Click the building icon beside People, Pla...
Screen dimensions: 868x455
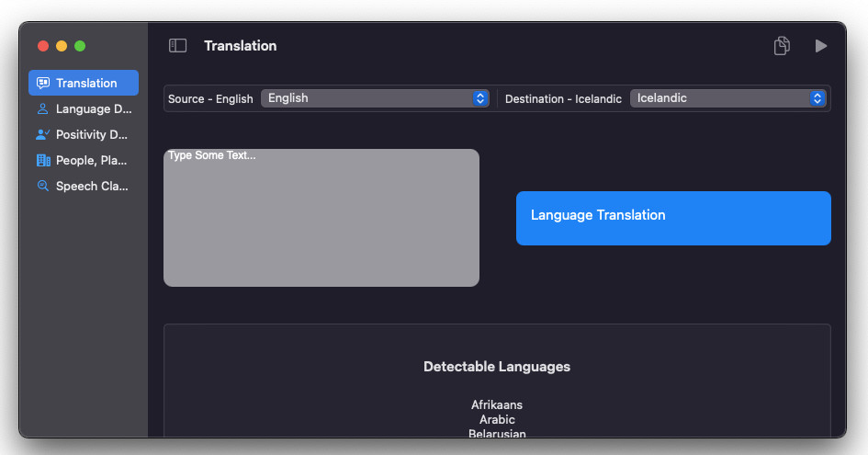click(43, 160)
